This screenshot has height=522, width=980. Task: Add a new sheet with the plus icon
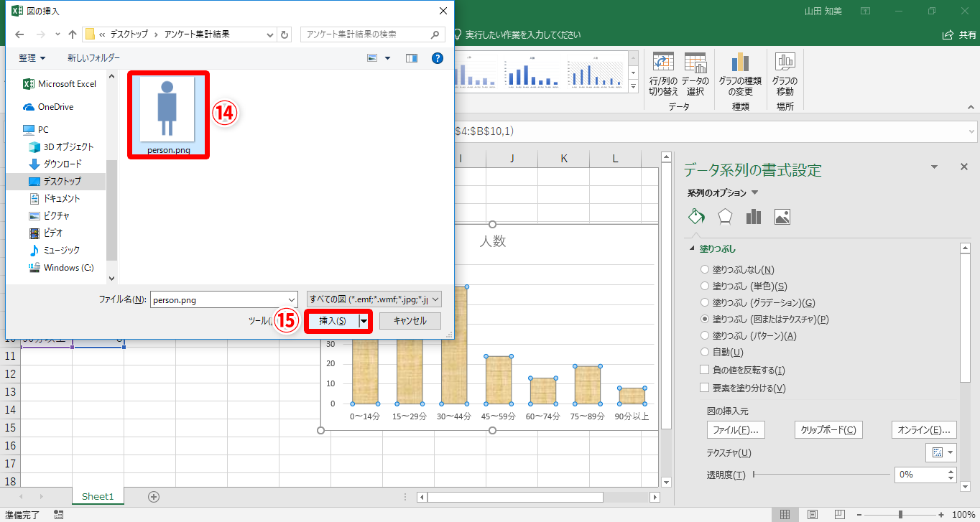coord(153,496)
